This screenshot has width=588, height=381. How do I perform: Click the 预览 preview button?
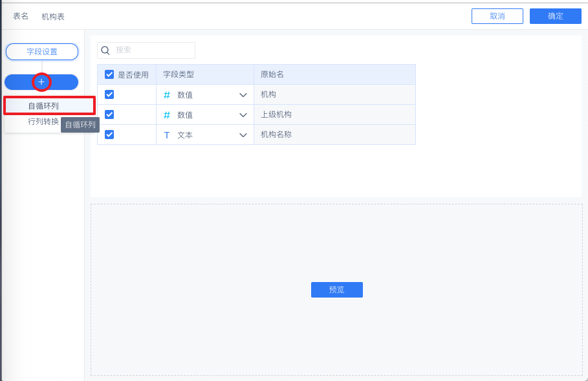pos(336,290)
